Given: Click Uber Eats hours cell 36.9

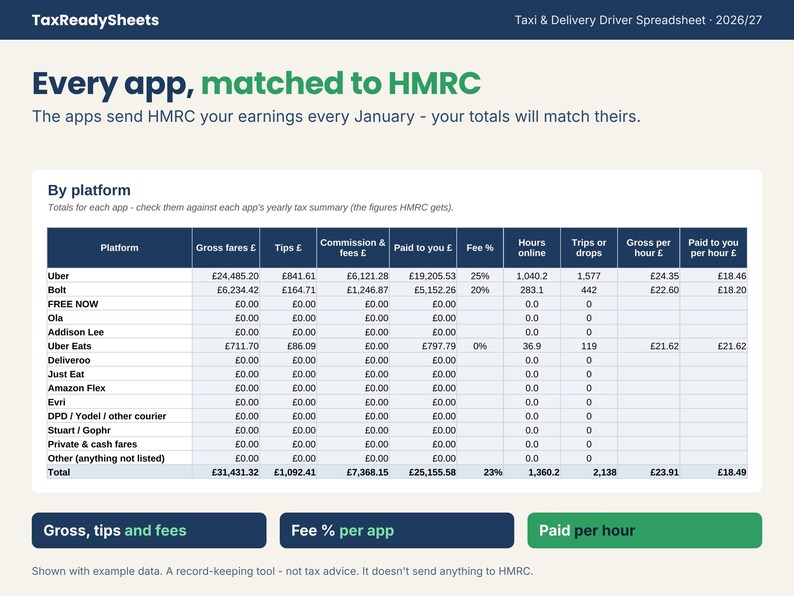Looking at the screenshot, I should (x=532, y=346).
